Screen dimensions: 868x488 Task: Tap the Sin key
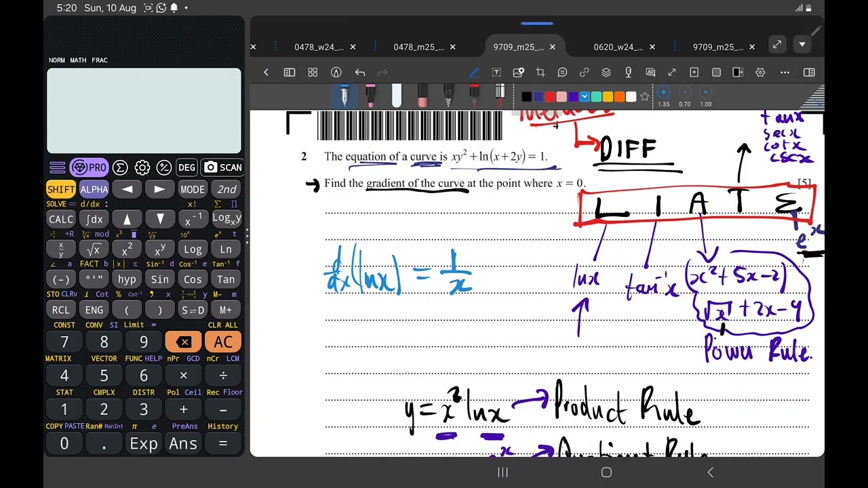click(x=160, y=279)
